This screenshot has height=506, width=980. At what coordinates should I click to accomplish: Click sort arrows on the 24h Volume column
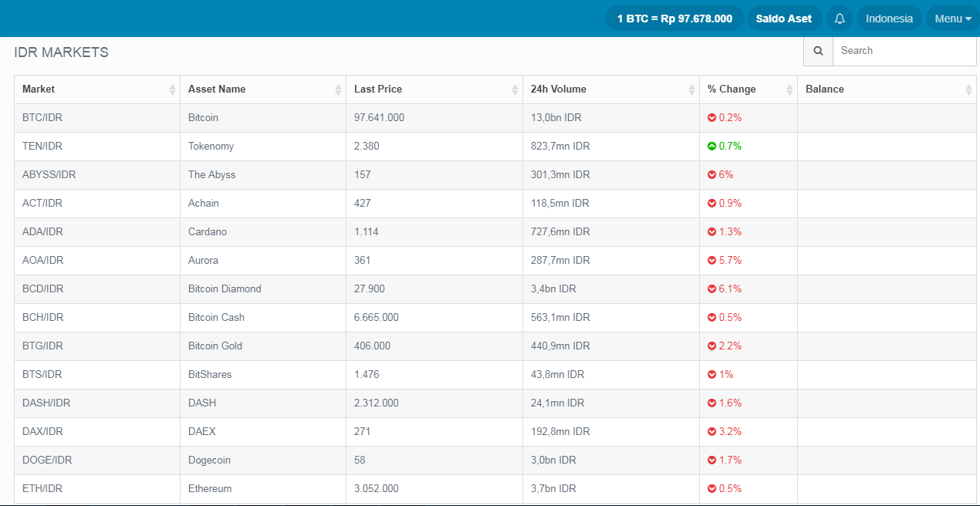691,89
